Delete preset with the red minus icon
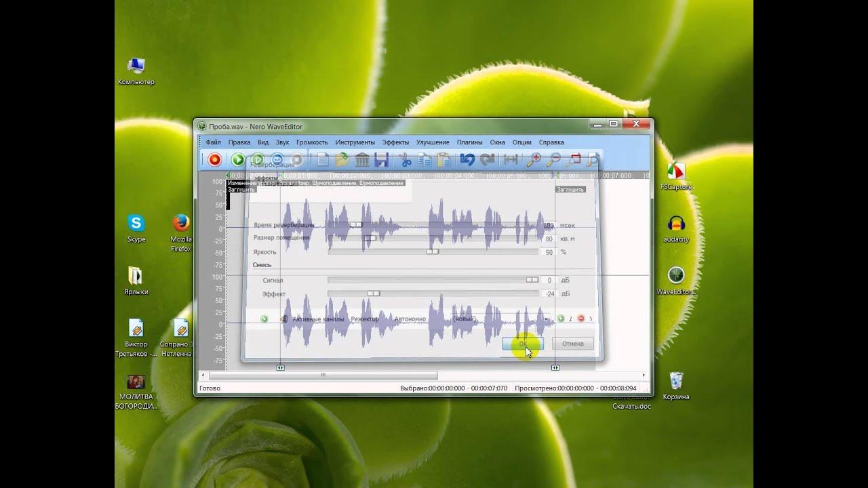868x488 pixels. click(580, 319)
